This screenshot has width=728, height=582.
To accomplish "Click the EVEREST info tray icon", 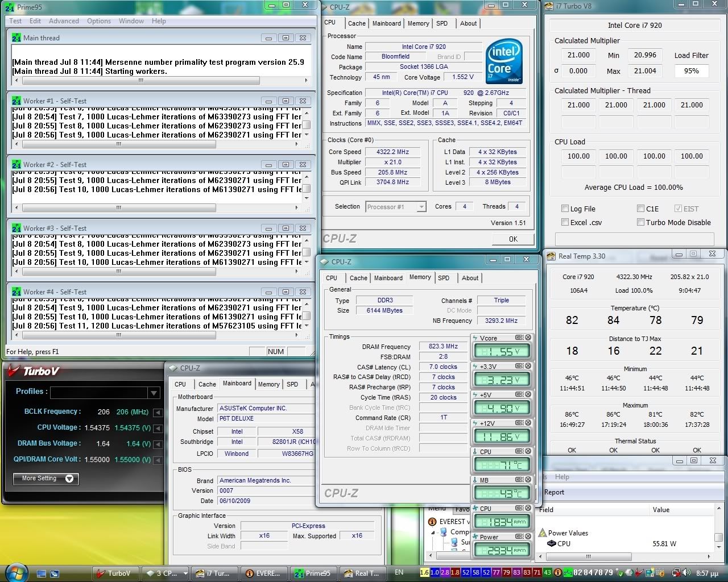I will coord(558,573).
